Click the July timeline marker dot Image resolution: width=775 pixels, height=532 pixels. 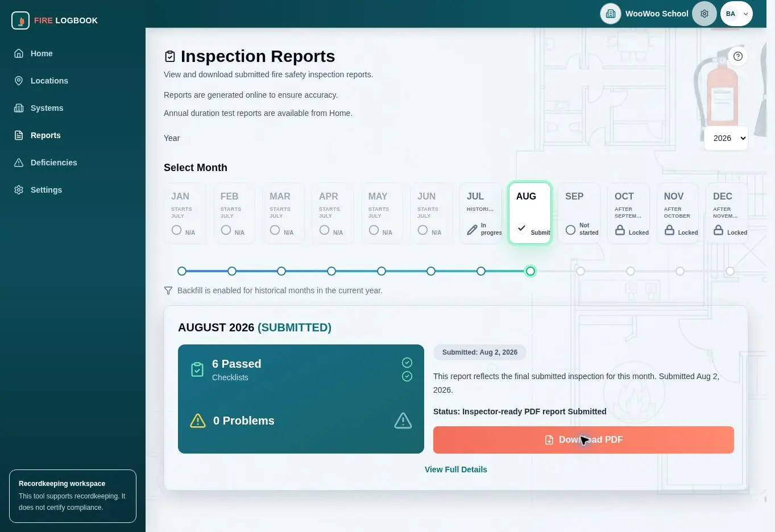(481, 271)
